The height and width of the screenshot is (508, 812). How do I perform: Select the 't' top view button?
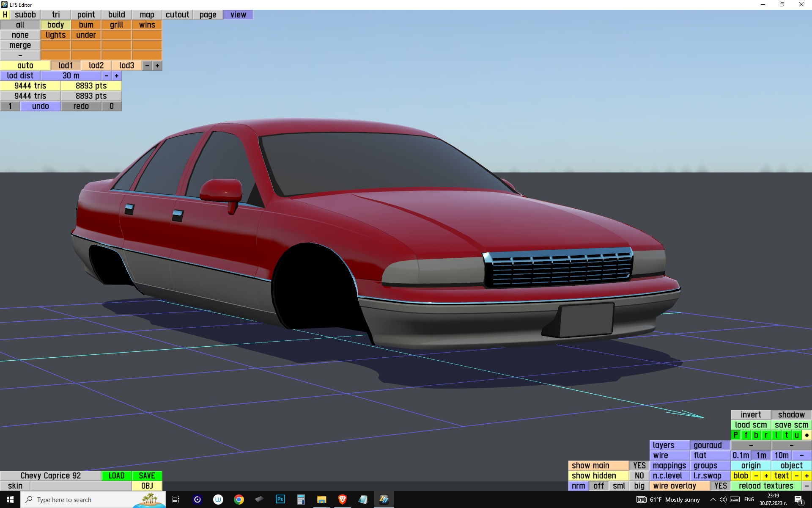pos(786,435)
